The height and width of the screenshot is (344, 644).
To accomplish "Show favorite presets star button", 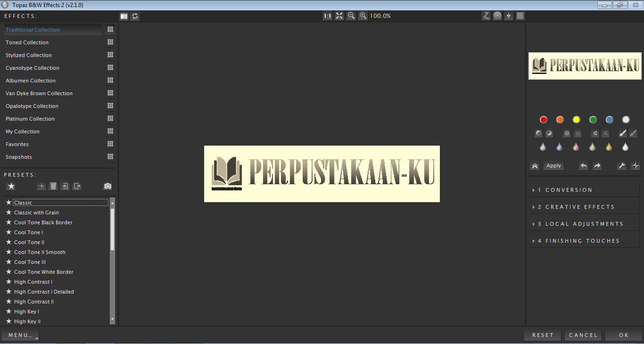I will point(11,186).
